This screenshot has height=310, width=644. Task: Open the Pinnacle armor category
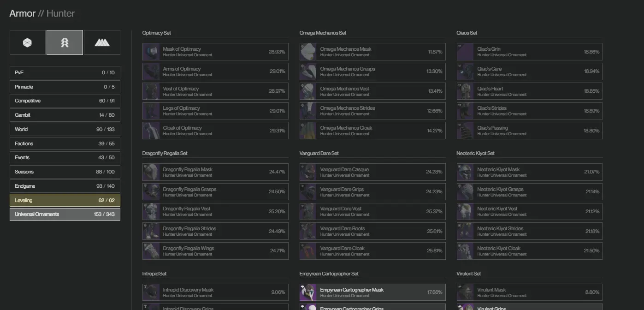(65, 87)
